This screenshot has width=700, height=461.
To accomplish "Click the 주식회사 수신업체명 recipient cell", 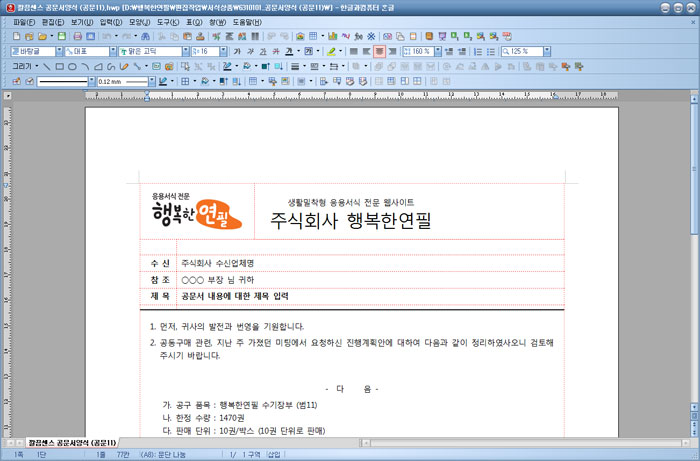I will [x=371, y=263].
